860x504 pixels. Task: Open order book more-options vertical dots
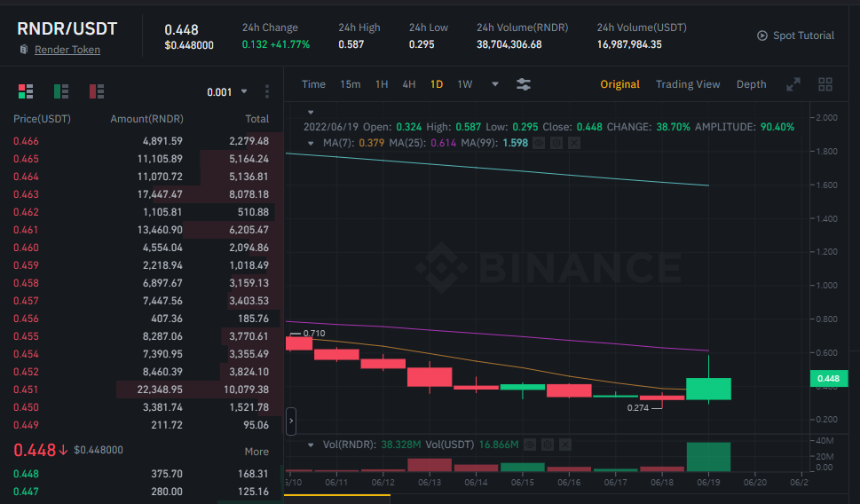pyautogui.click(x=266, y=91)
